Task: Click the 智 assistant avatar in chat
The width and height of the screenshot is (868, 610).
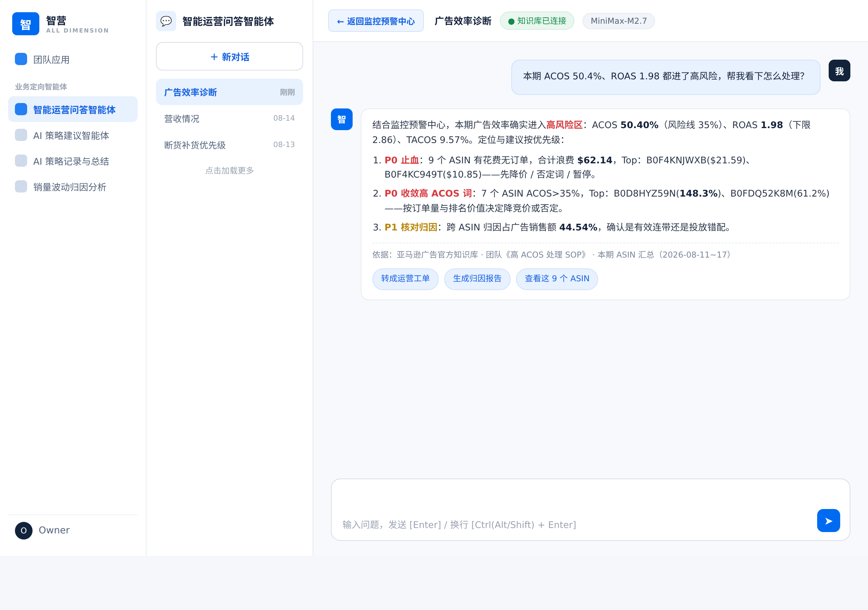Action: 342,119
